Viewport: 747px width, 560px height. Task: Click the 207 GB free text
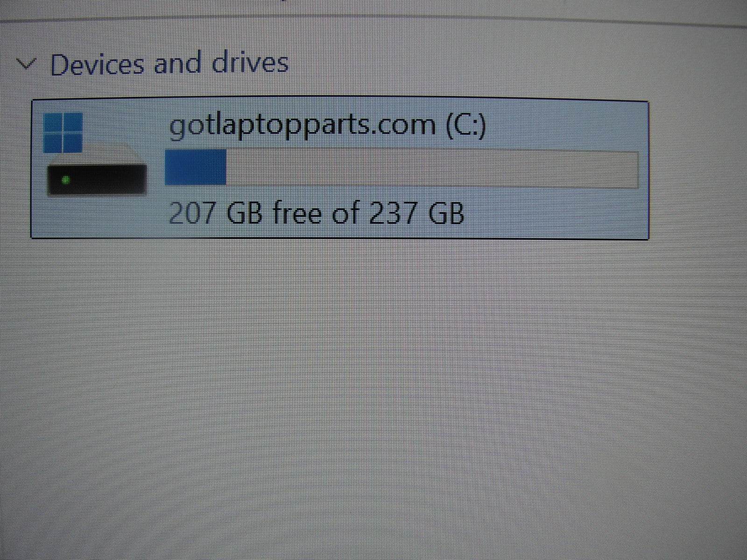tap(263, 213)
